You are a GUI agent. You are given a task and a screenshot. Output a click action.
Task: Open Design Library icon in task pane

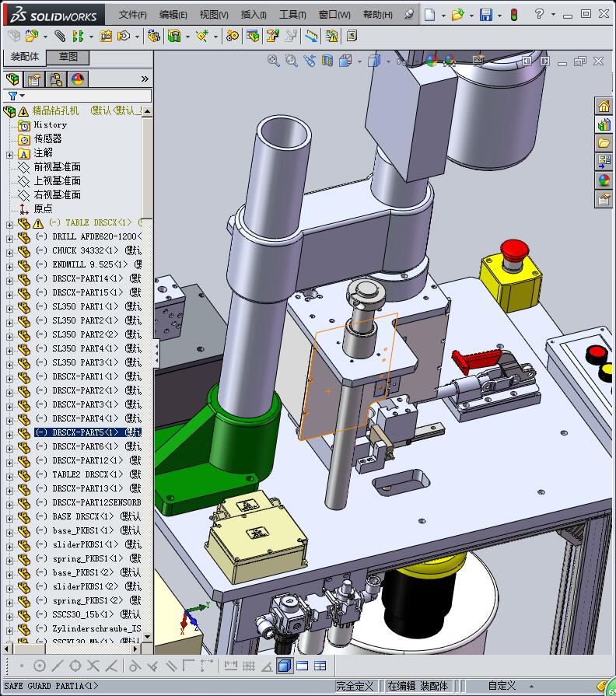[604, 124]
